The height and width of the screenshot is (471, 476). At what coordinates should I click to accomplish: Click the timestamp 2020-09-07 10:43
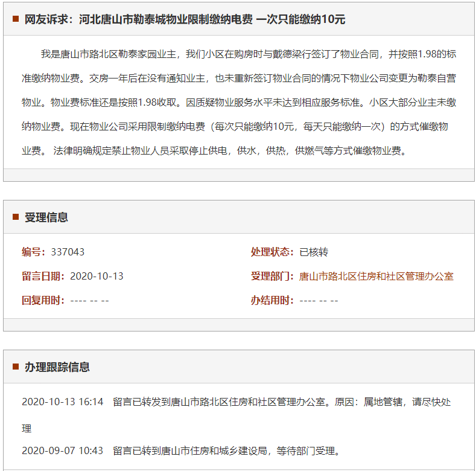click(63, 450)
